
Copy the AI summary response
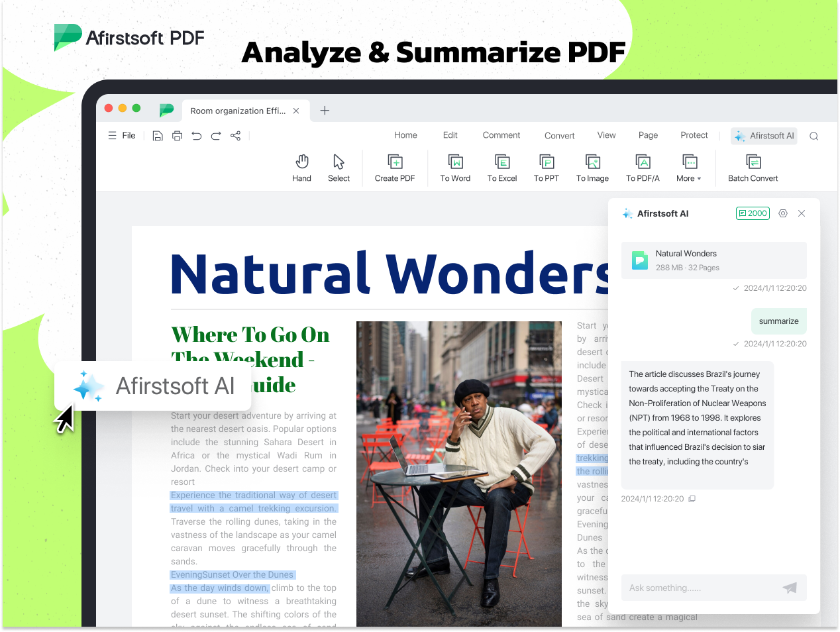[692, 499]
